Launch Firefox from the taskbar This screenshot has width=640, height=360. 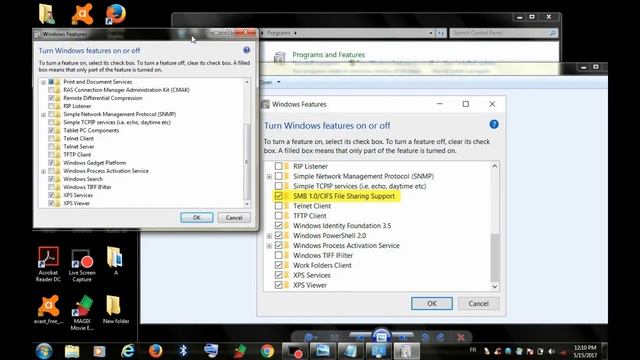point(155,351)
